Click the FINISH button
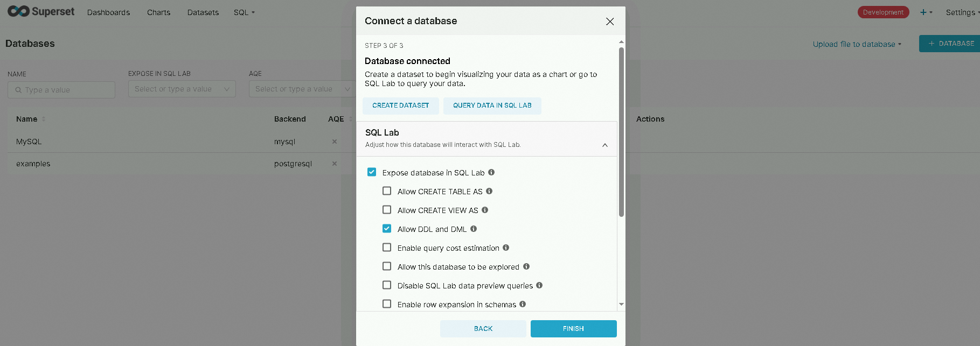 [x=573, y=329]
